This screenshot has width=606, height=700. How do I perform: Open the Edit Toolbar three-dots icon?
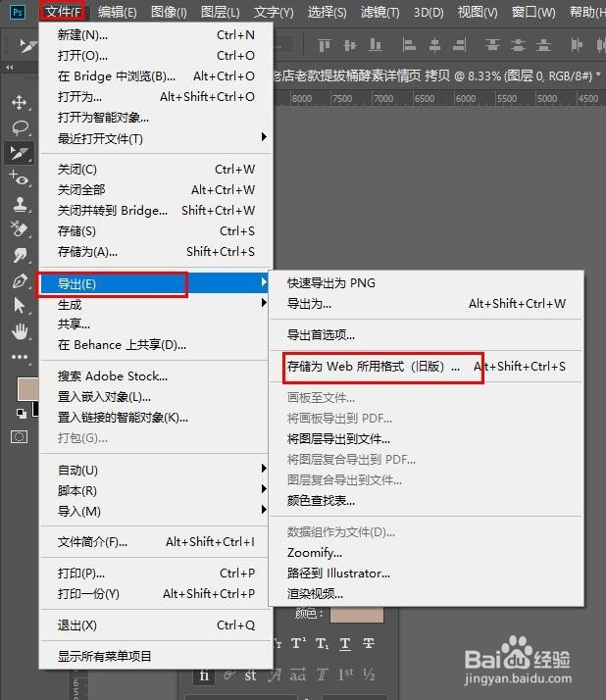(20, 357)
